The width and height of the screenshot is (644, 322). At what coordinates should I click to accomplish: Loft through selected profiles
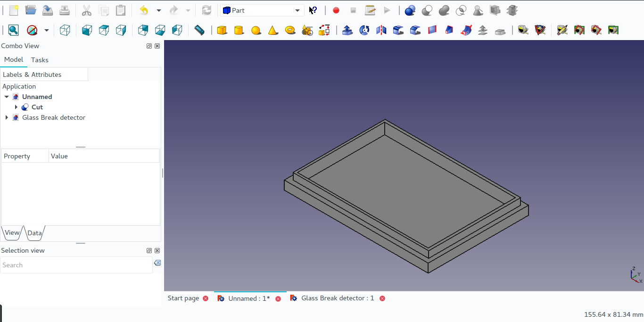point(449,30)
